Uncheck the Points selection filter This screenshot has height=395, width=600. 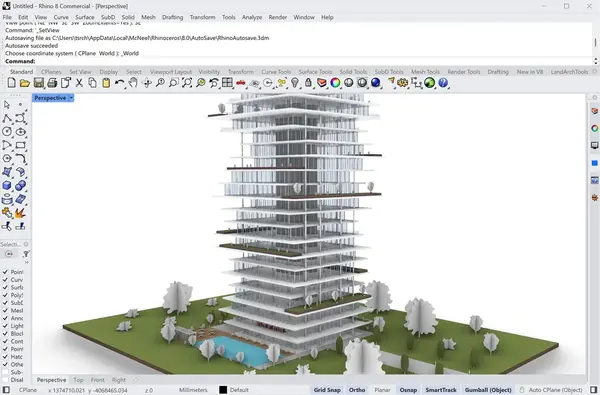click(x=5, y=272)
